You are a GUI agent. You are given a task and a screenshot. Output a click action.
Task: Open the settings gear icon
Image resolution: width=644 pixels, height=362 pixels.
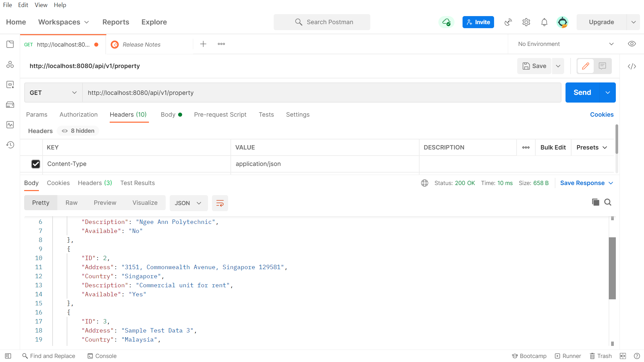pyautogui.click(x=526, y=22)
